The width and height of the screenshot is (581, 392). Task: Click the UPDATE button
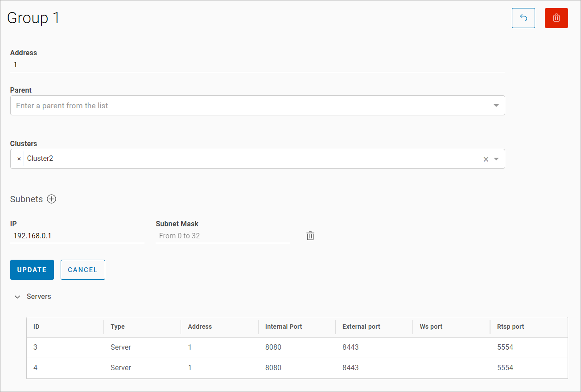pyautogui.click(x=32, y=270)
